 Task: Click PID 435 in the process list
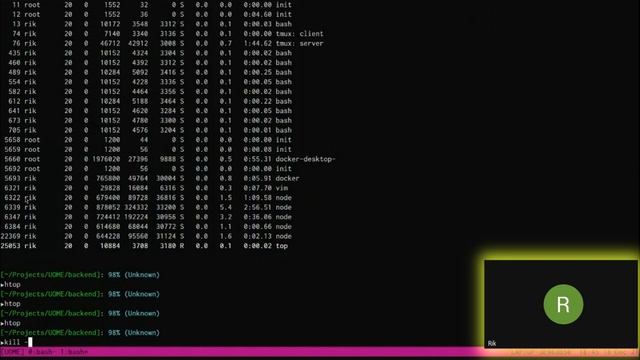point(14,53)
